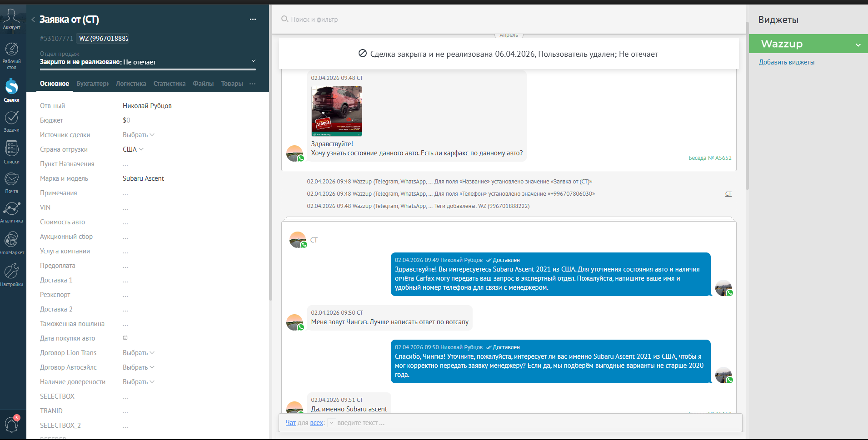Screen dimensions: 868x440
Task: Open the Сделки section icon
Action: 11,90
